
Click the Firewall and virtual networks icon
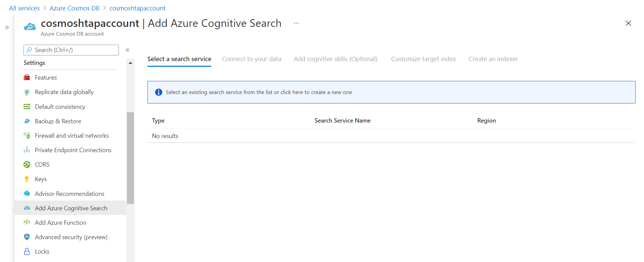[x=27, y=136]
